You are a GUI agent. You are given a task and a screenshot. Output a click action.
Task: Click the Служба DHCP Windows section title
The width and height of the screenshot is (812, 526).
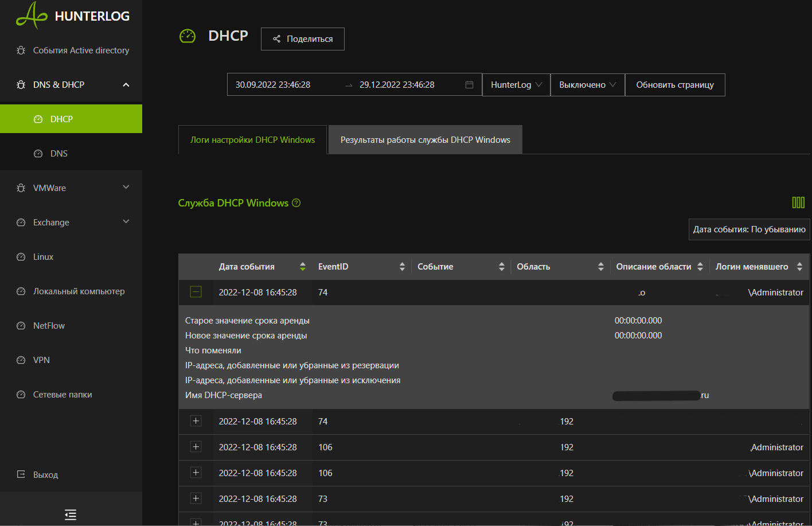(x=233, y=203)
